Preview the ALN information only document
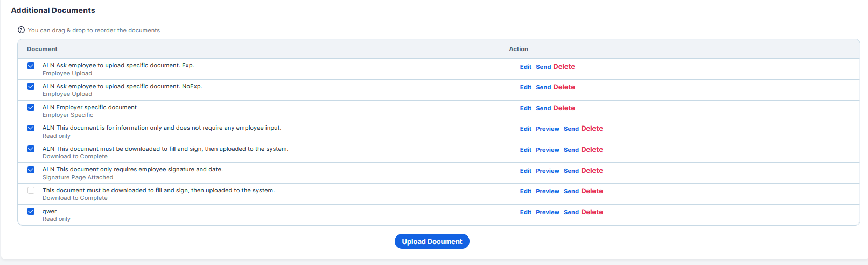868x265 pixels. pyautogui.click(x=548, y=129)
